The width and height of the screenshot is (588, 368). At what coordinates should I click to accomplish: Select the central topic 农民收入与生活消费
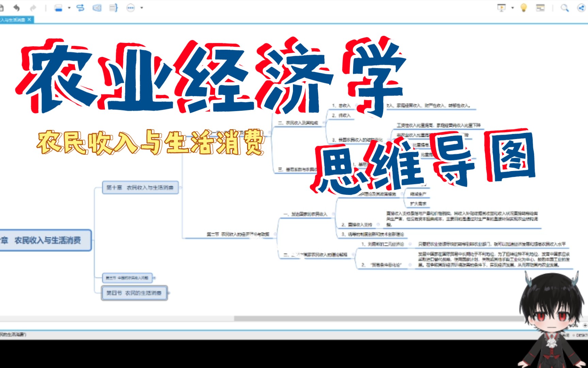[x=45, y=240]
